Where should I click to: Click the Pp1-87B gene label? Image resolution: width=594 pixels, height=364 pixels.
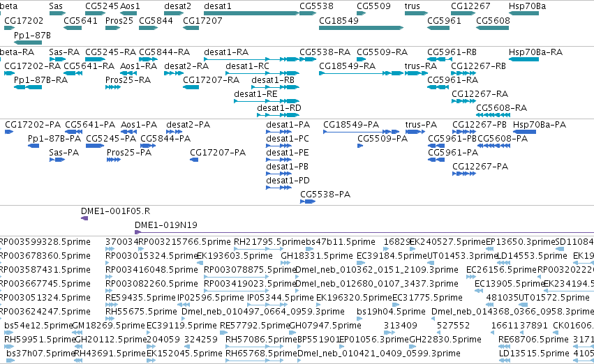pyautogui.click(x=32, y=35)
